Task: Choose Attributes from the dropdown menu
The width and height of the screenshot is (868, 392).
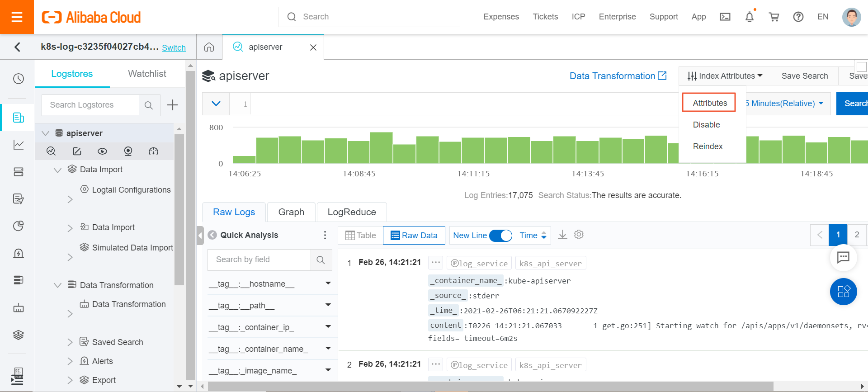Action: point(710,103)
